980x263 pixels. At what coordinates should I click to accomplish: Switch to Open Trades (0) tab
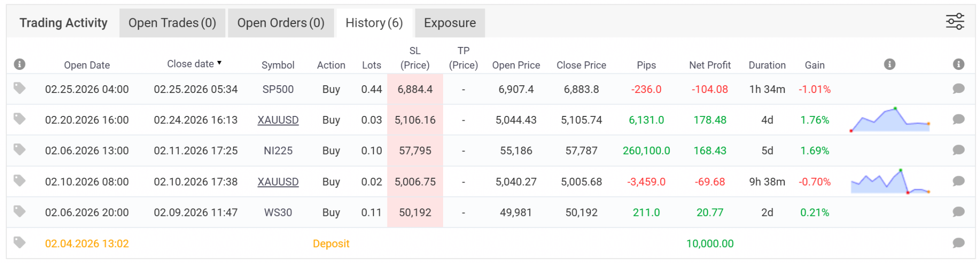pos(172,23)
